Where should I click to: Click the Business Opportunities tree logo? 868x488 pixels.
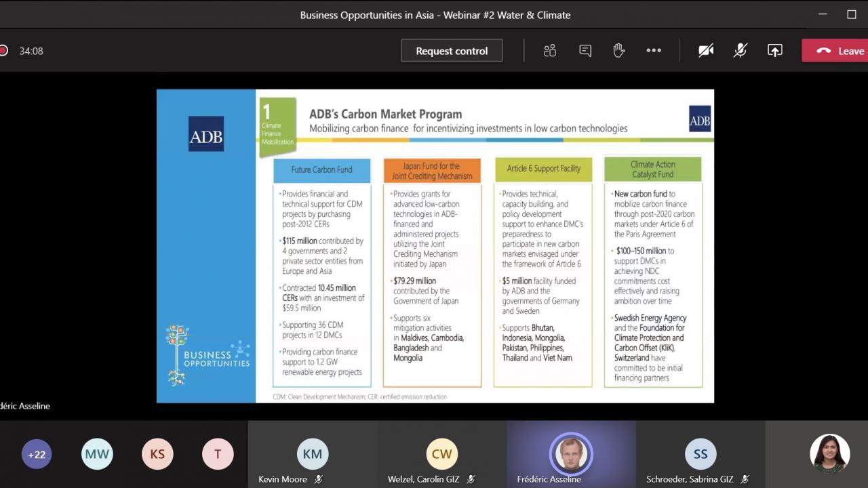click(208, 355)
